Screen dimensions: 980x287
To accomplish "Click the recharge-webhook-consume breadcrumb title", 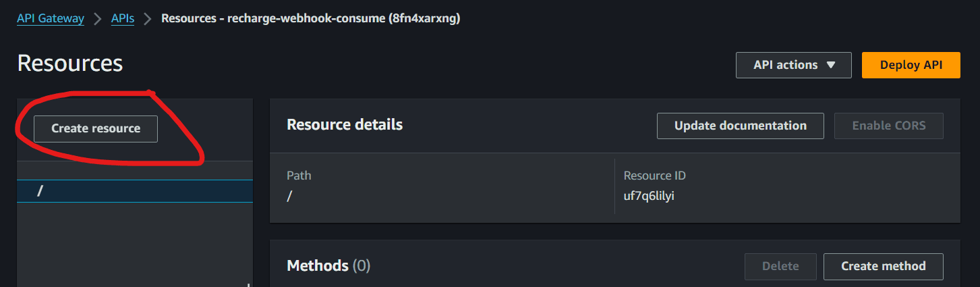I will (x=311, y=18).
